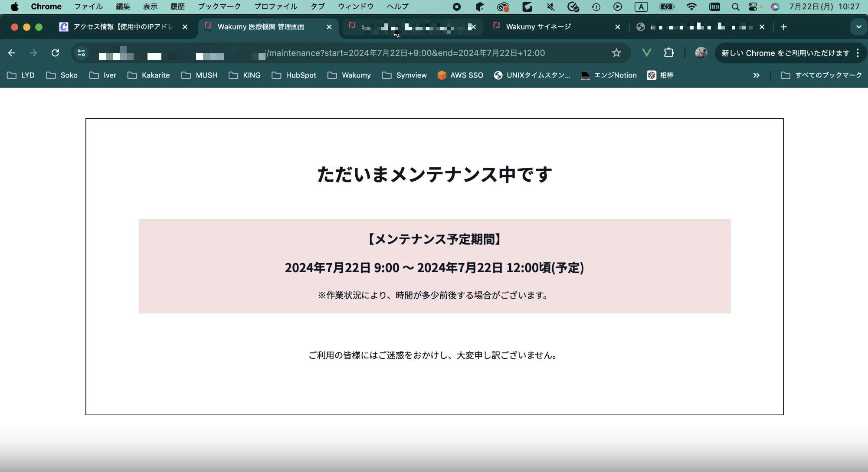This screenshot has width=868, height=472.
Task: Unmute the system volume icon
Action: point(550,7)
